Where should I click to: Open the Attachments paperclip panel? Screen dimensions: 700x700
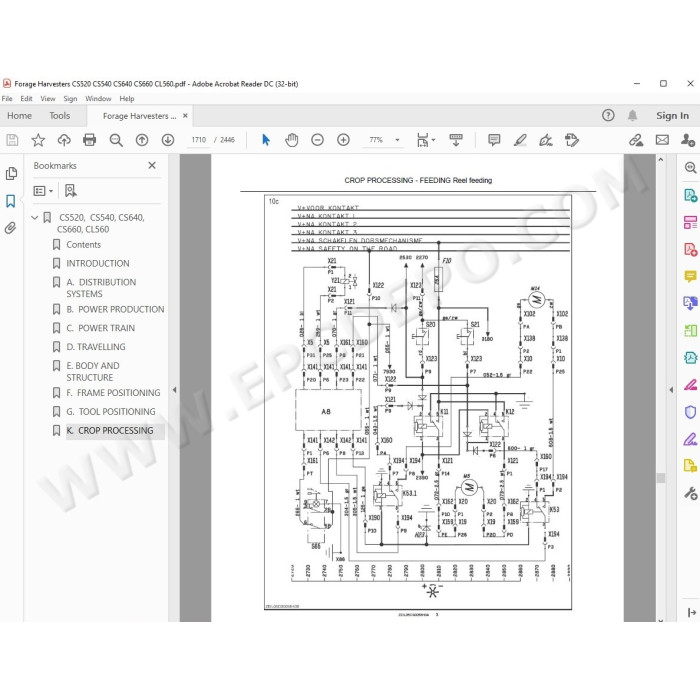point(11,228)
